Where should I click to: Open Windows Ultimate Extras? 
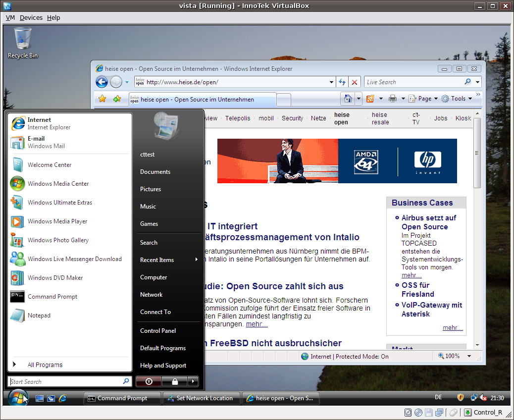[69, 202]
